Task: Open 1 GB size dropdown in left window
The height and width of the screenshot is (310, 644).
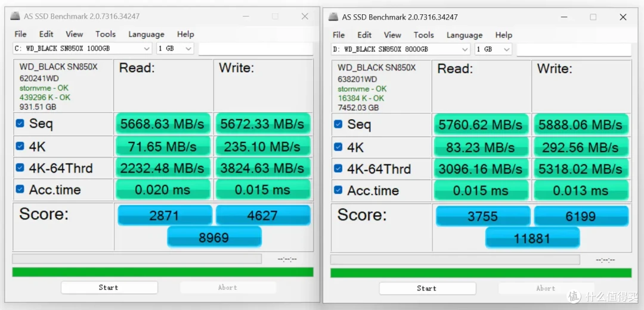Action: (x=175, y=48)
